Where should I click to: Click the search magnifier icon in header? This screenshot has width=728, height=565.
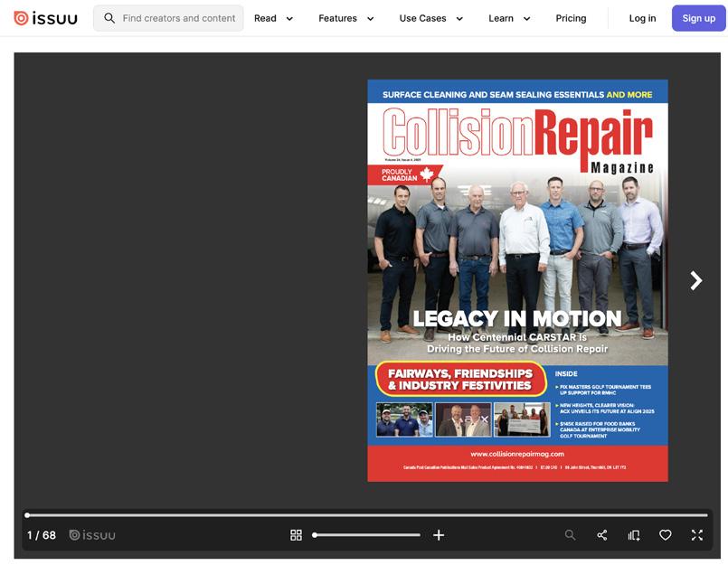click(109, 18)
